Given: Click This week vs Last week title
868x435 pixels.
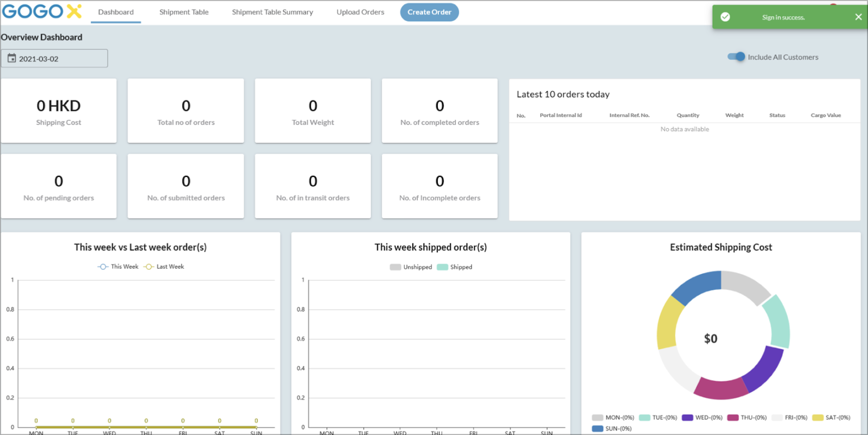Looking at the screenshot, I should tap(141, 247).
